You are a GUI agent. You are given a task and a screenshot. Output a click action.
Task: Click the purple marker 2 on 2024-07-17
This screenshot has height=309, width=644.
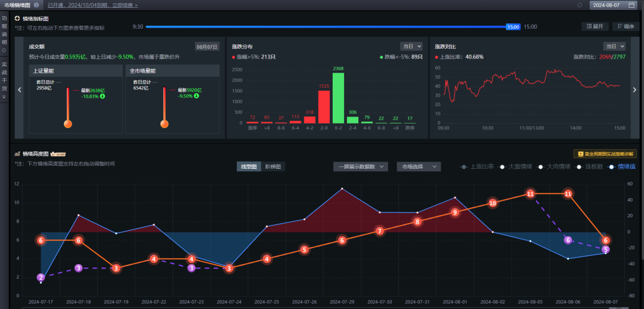[41, 277]
